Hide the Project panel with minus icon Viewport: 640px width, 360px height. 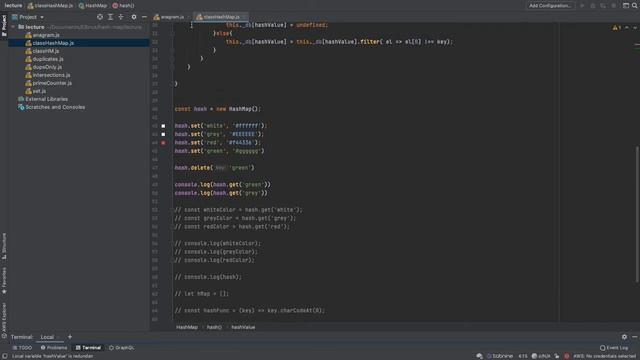coord(144,17)
